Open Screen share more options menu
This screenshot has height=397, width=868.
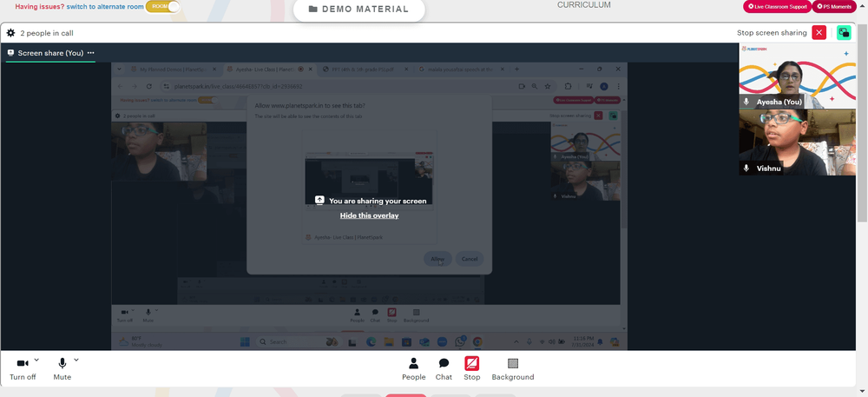pos(90,53)
